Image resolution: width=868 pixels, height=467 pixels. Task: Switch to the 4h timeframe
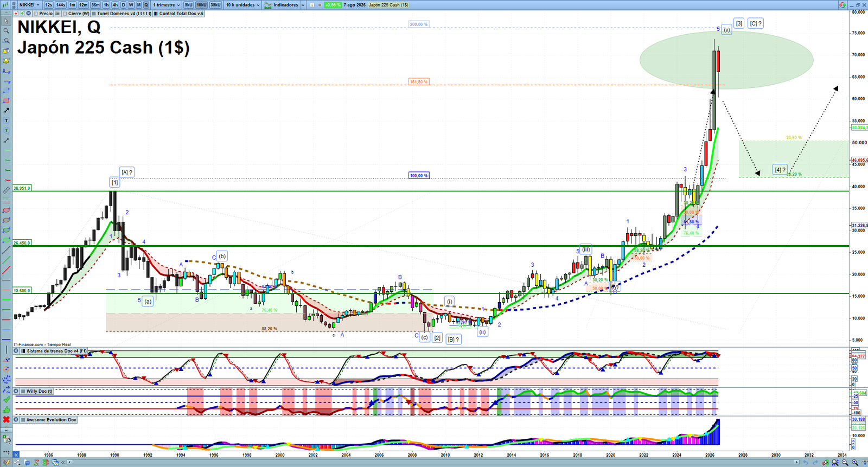(115, 5)
